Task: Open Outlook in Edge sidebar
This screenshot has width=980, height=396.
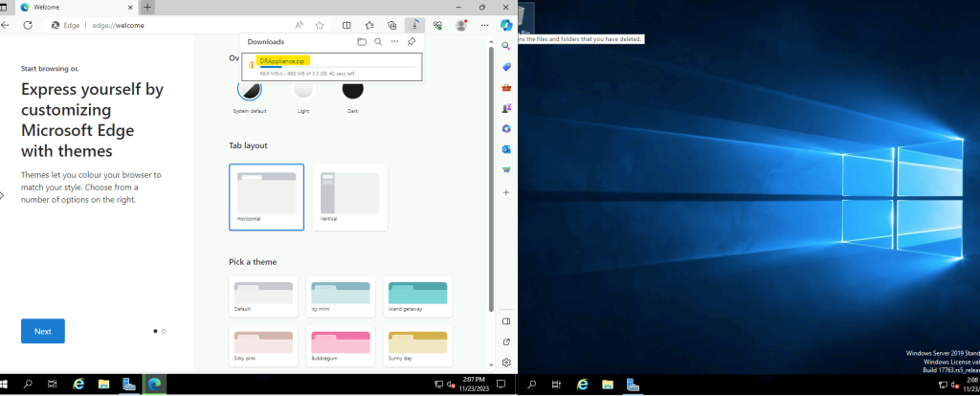Action: tap(506, 149)
